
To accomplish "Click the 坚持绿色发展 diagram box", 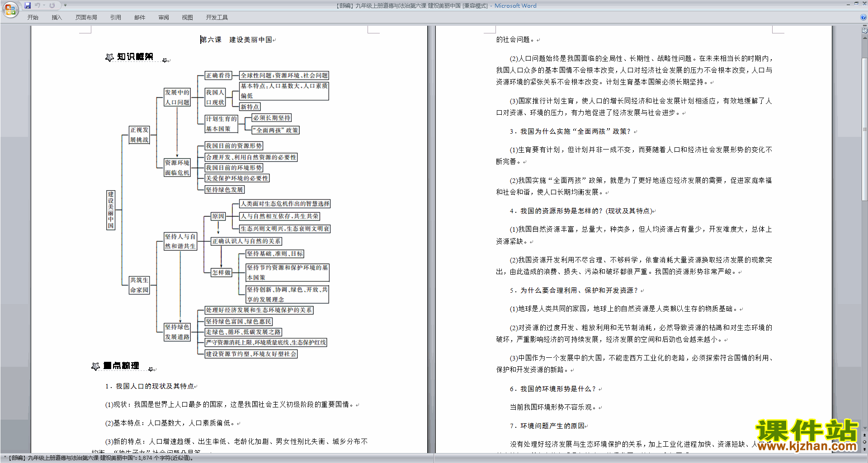I will 225,190.
